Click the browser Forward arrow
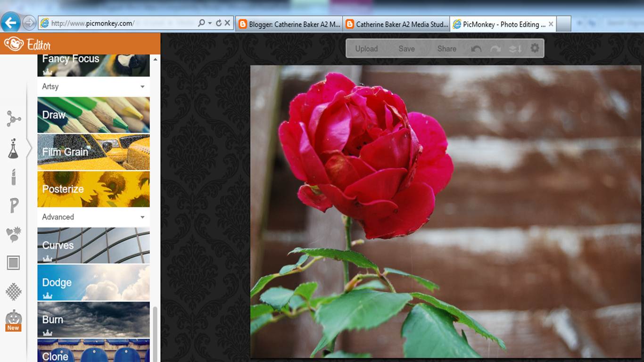Image resolution: width=644 pixels, height=362 pixels. pos(29,23)
